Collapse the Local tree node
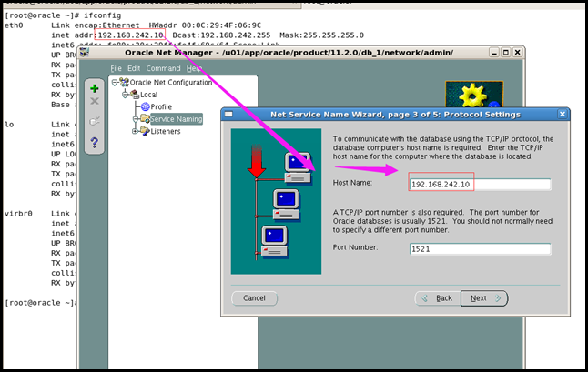Screen dimensions: 588x372 click(126, 95)
